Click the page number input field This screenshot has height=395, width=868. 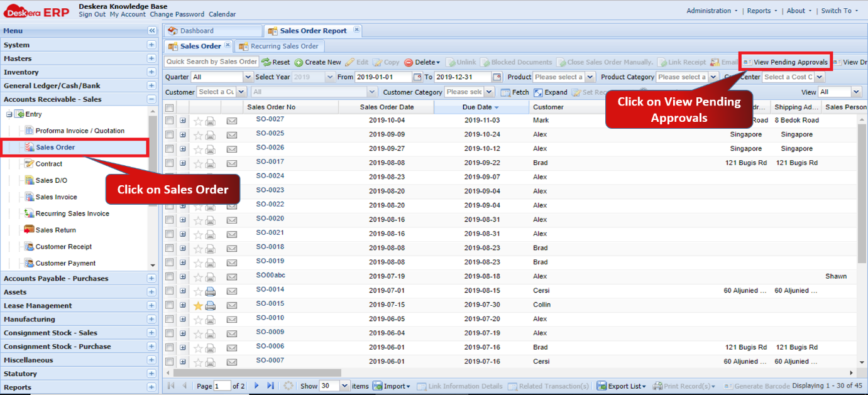[x=222, y=386]
